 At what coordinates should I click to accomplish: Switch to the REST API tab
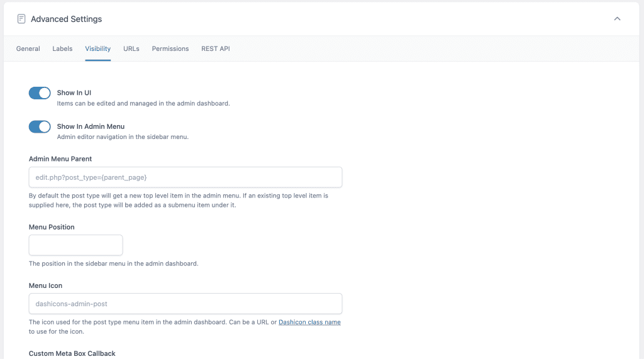(x=216, y=48)
